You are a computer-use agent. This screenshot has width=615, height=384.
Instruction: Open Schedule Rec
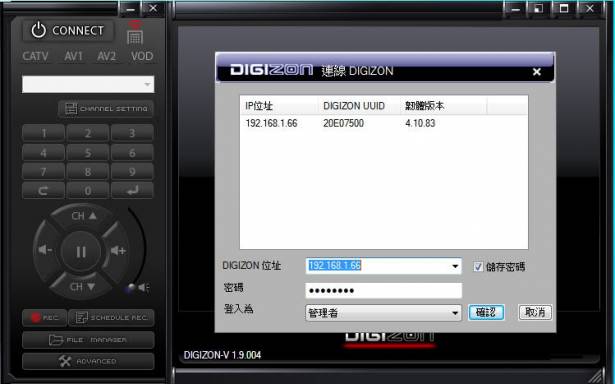(x=111, y=317)
